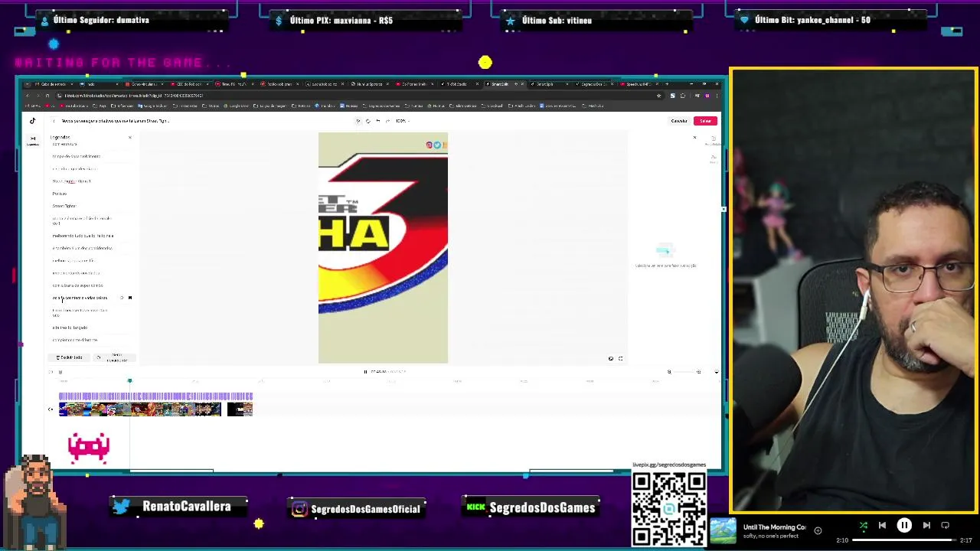Click the TikTok logo in the editor
This screenshot has height=551, width=980.
pyautogui.click(x=32, y=121)
